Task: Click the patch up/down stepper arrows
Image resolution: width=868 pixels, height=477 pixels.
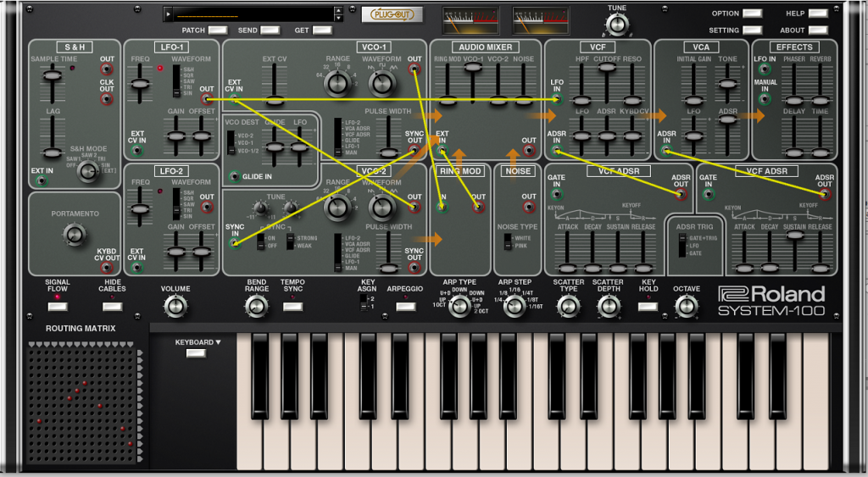Action: coord(338,14)
